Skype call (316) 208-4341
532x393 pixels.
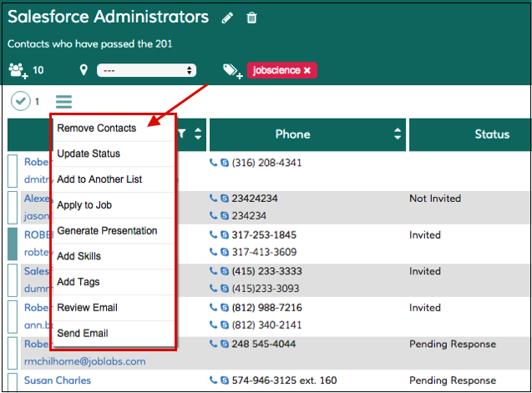(x=225, y=163)
